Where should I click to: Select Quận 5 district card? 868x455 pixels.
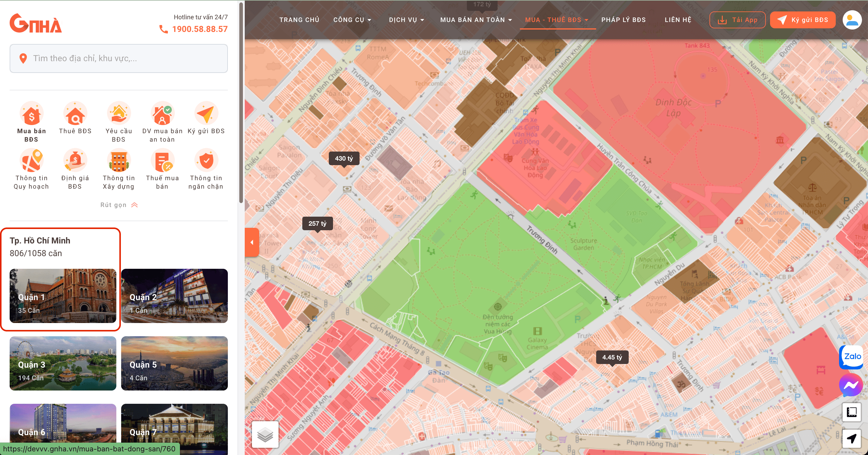[175, 363]
